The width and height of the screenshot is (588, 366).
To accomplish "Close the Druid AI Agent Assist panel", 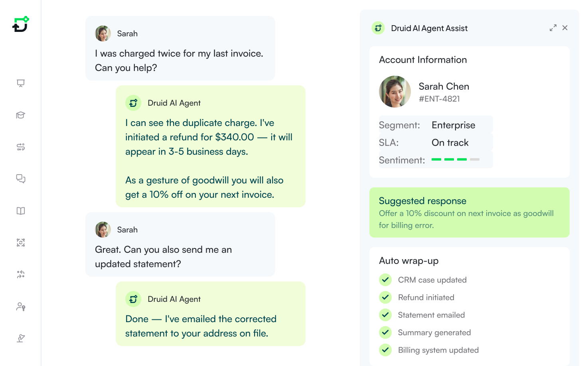I will click(x=565, y=28).
